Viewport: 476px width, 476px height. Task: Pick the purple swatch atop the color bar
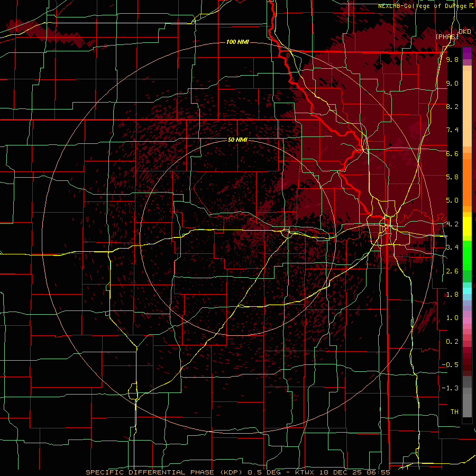[x=467, y=53]
